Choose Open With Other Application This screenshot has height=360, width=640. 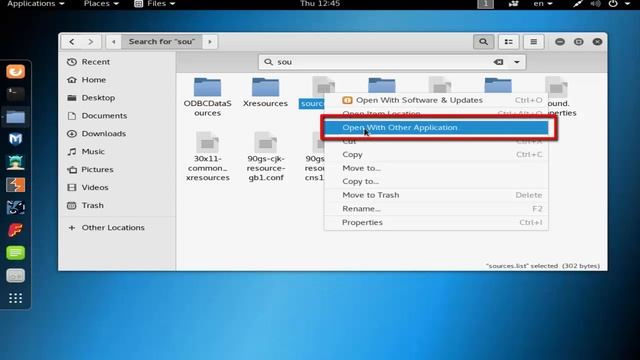click(x=436, y=128)
